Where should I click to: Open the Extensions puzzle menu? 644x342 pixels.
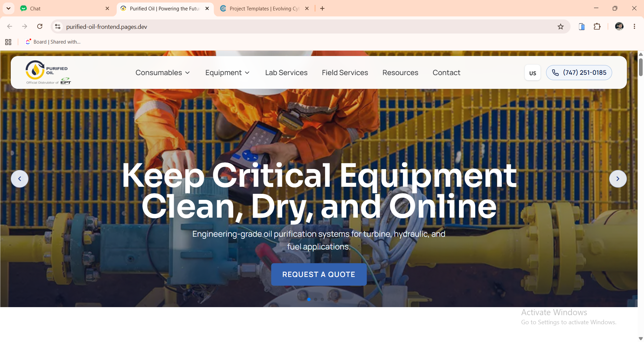click(x=597, y=26)
